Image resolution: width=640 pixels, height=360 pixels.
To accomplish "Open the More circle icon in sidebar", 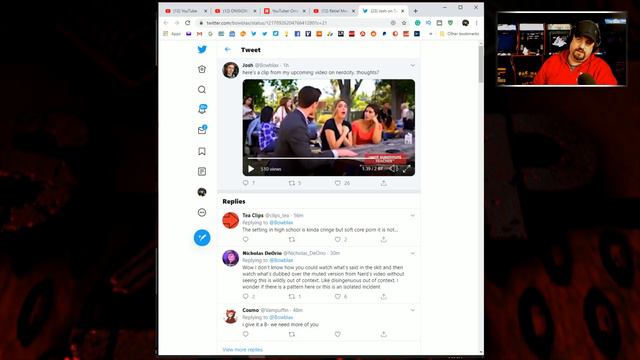I will pos(202,212).
